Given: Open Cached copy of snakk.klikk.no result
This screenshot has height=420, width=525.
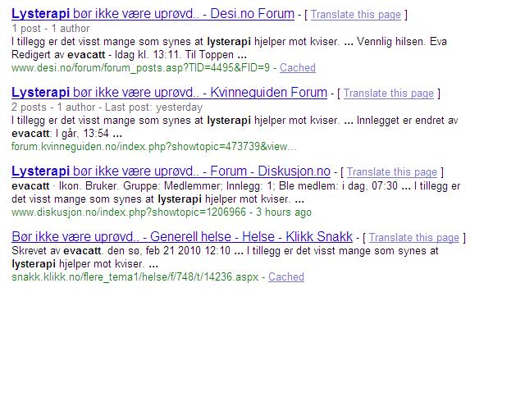Looking at the screenshot, I should [x=286, y=277].
